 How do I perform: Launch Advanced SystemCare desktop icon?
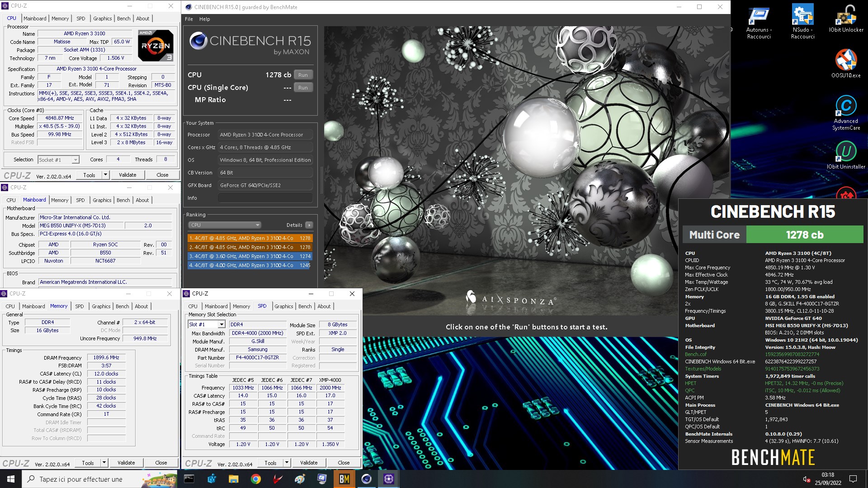[846, 113]
